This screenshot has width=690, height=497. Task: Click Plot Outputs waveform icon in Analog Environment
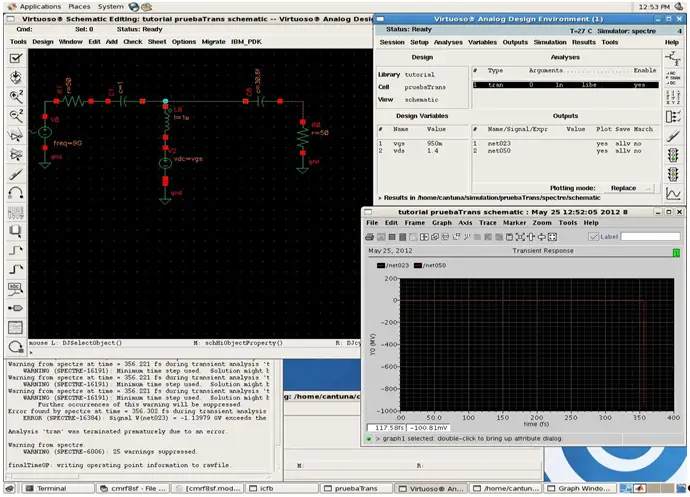(673, 194)
